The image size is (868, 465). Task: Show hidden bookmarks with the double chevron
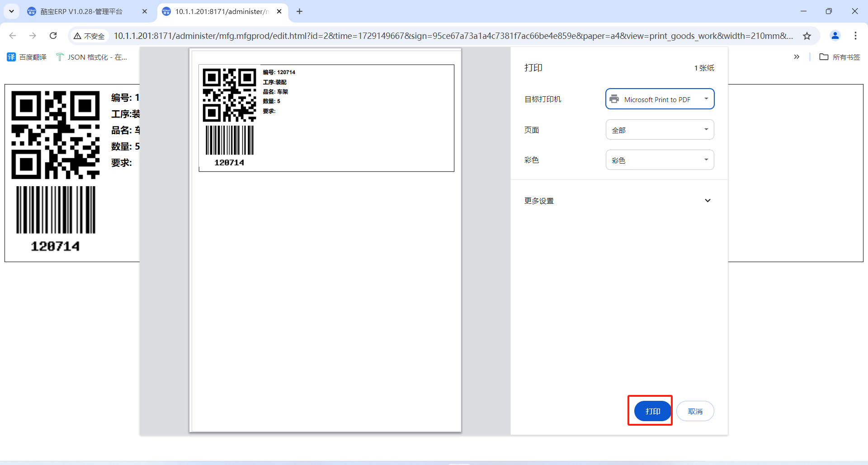tap(797, 57)
